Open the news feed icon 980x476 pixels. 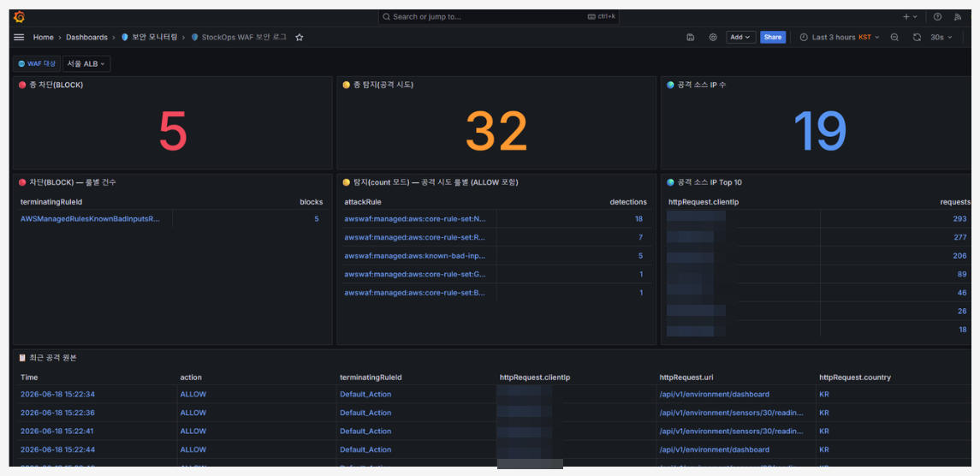click(x=957, y=17)
